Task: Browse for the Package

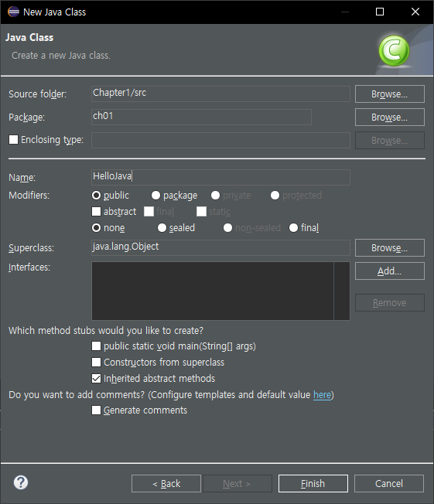Action: click(x=390, y=117)
